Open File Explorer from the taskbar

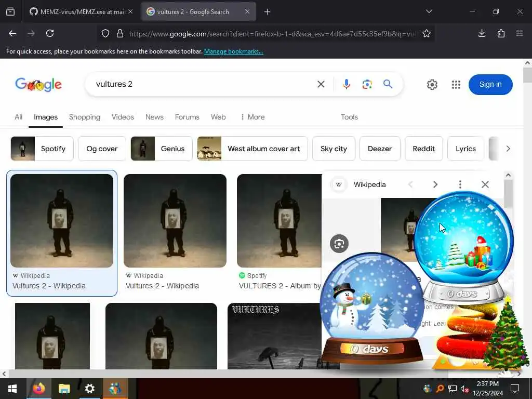pyautogui.click(x=64, y=389)
